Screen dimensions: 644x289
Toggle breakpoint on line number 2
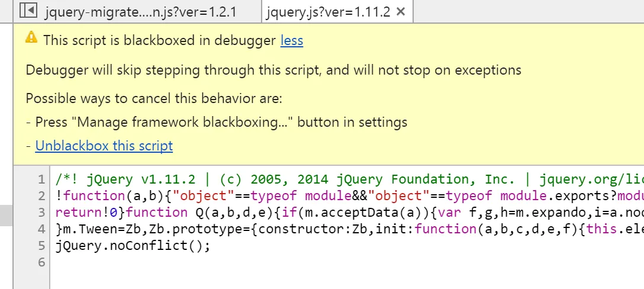click(41, 196)
